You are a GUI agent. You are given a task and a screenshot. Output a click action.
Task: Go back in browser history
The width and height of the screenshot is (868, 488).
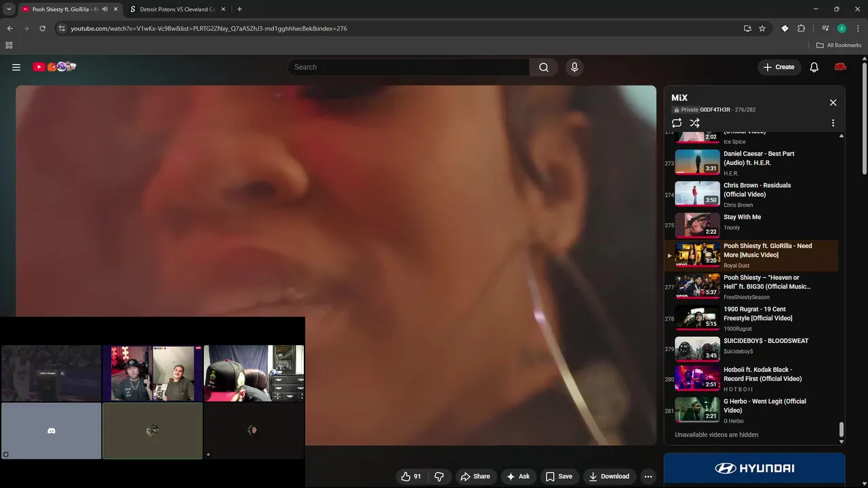9,28
